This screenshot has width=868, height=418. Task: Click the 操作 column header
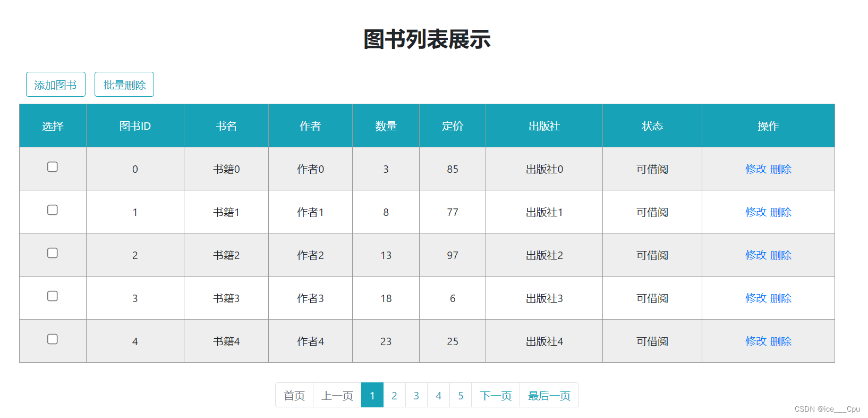tap(768, 126)
